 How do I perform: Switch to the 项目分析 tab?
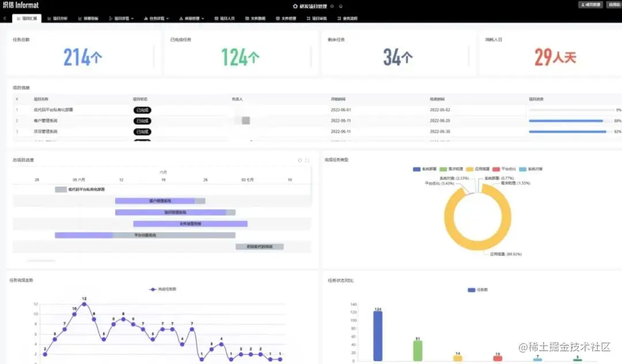click(x=58, y=18)
